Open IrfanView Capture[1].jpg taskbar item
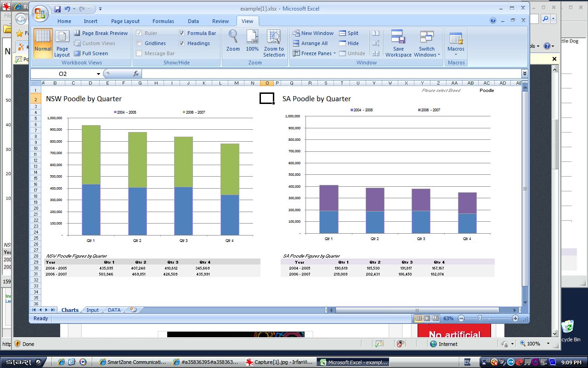 [x=280, y=362]
